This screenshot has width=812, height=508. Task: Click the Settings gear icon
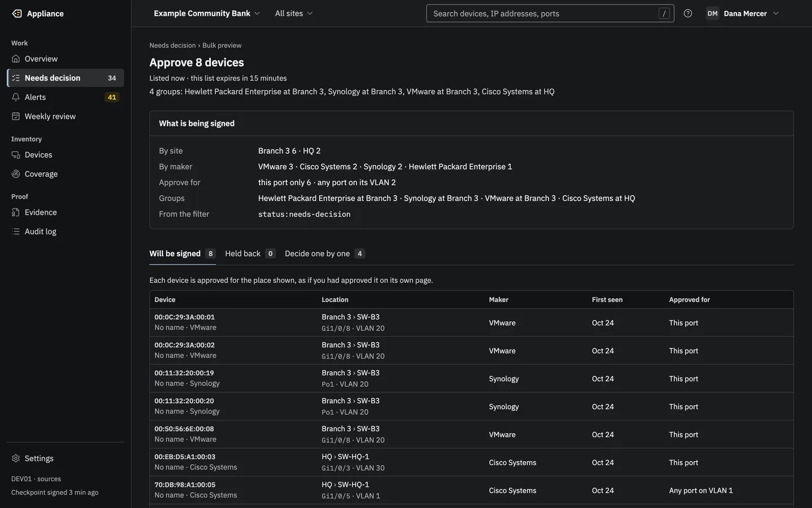[16, 458]
